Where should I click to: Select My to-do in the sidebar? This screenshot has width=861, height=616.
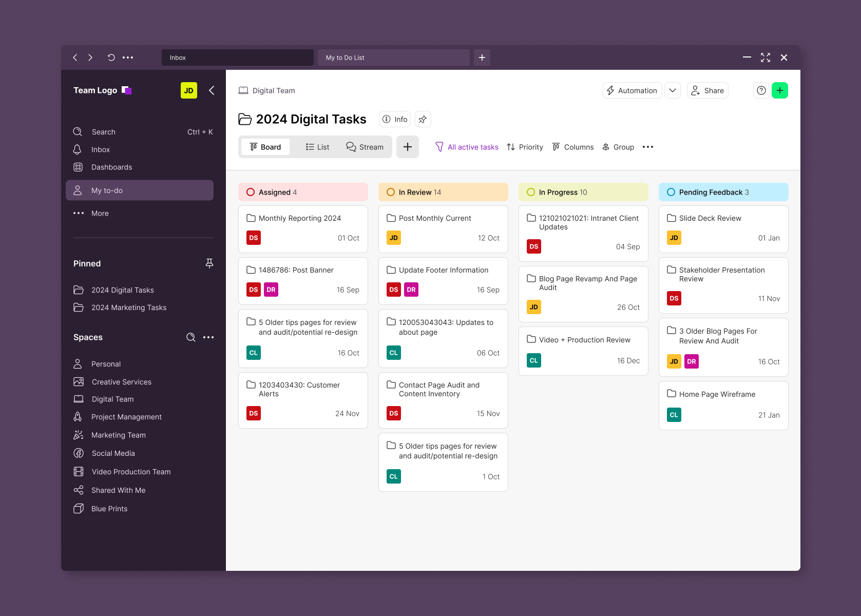point(106,190)
